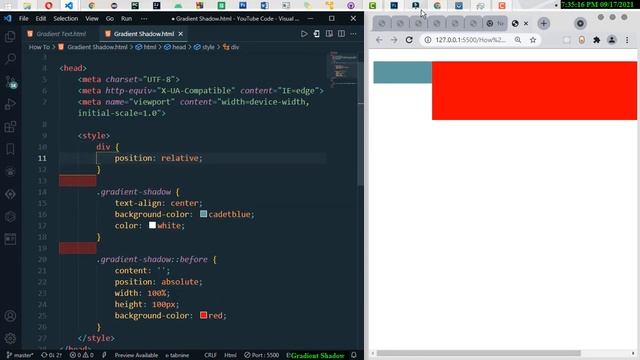Viewport: 640px width, 360px height.
Task: Open the File menu
Action: (x=24, y=19)
